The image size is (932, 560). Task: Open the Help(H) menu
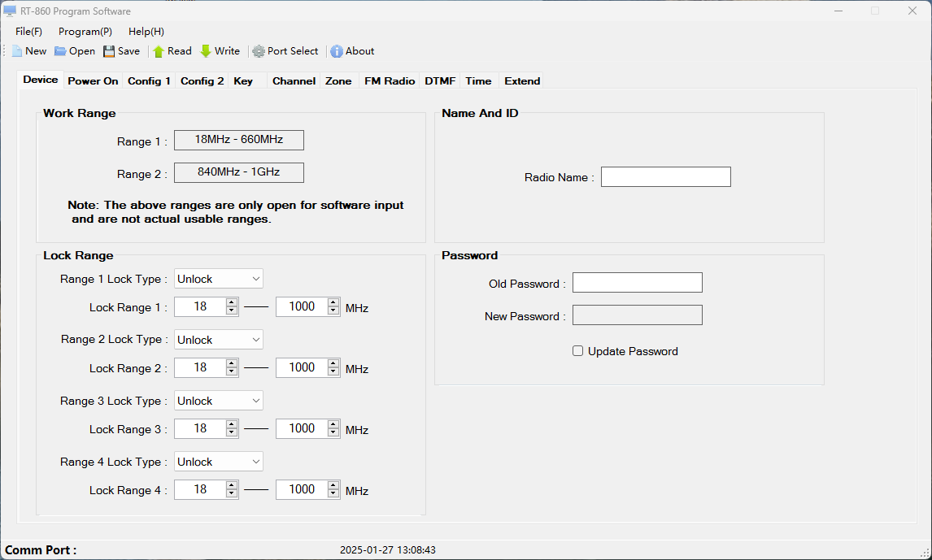click(146, 32)
